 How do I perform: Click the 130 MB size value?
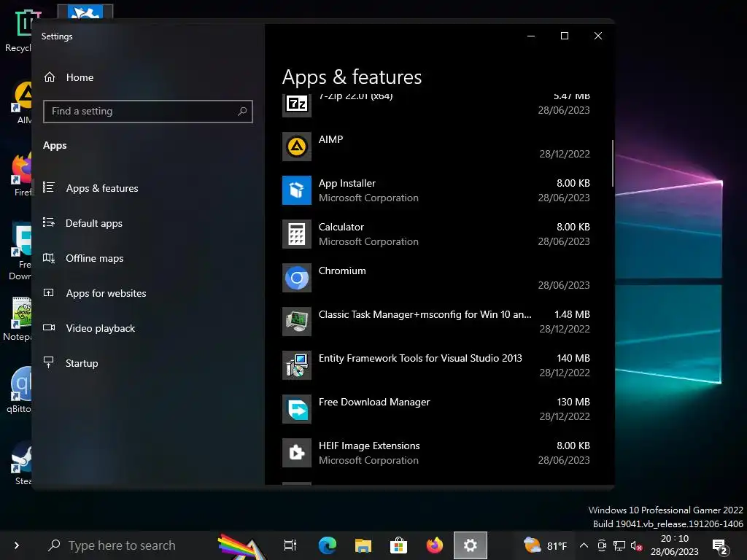point(573,402)
